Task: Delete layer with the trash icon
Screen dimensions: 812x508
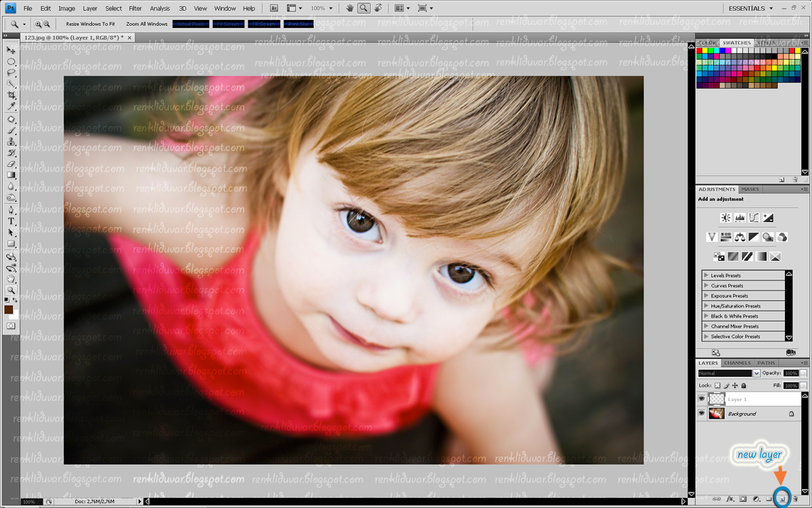Action: click(794, 499)
